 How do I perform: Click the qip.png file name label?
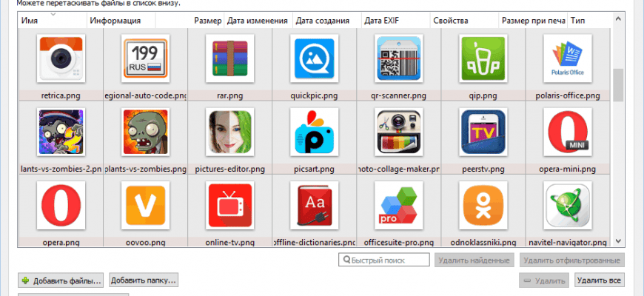[x=483, y=96]
